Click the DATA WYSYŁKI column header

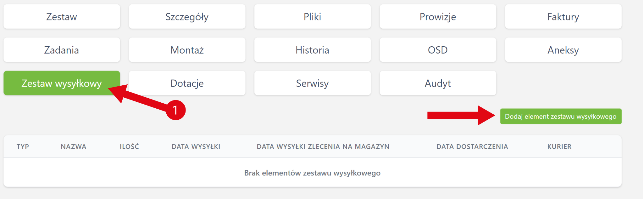[196, 147]
